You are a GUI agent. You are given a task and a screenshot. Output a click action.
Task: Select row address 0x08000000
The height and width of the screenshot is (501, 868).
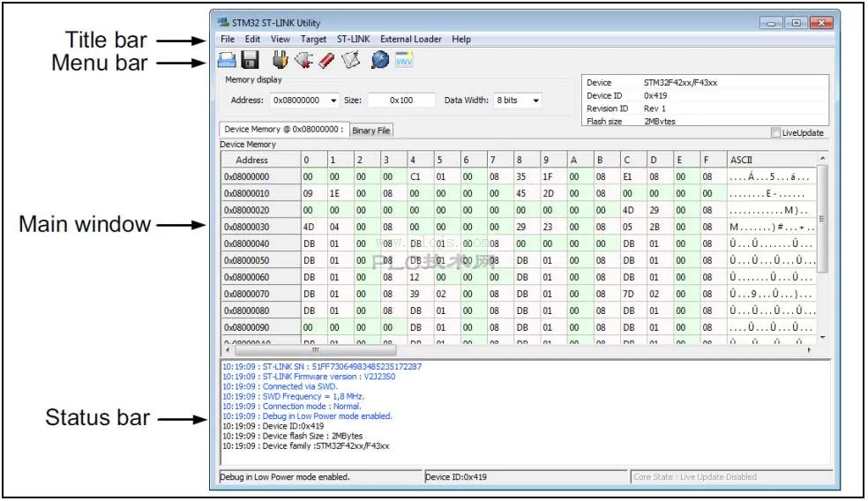(x=261, y=176)
